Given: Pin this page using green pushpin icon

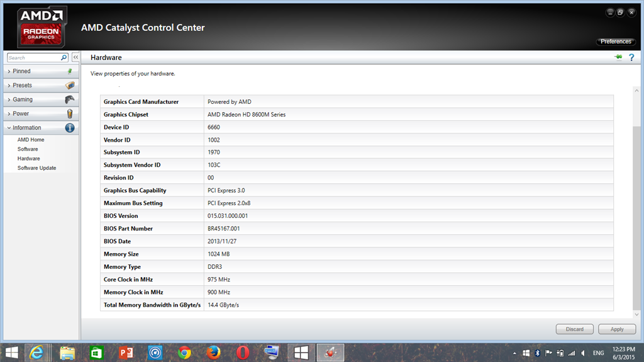Looking at the screenshot, I should click(x=618, y=57).
